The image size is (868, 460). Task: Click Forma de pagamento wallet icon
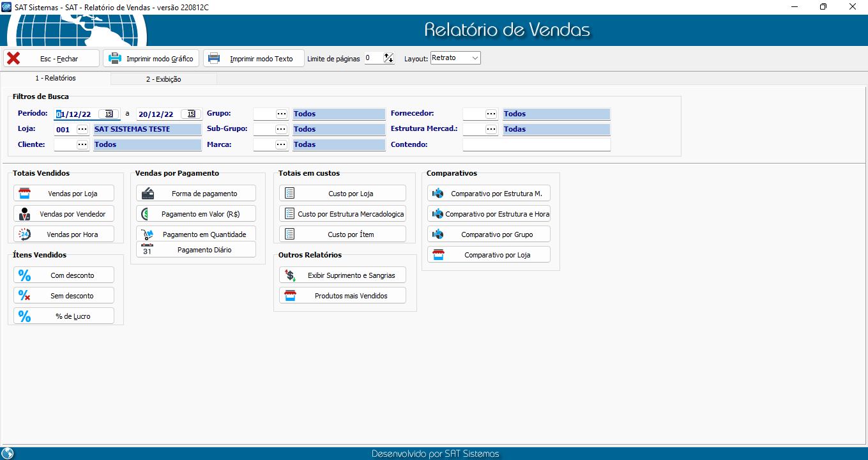coord(148,194)
